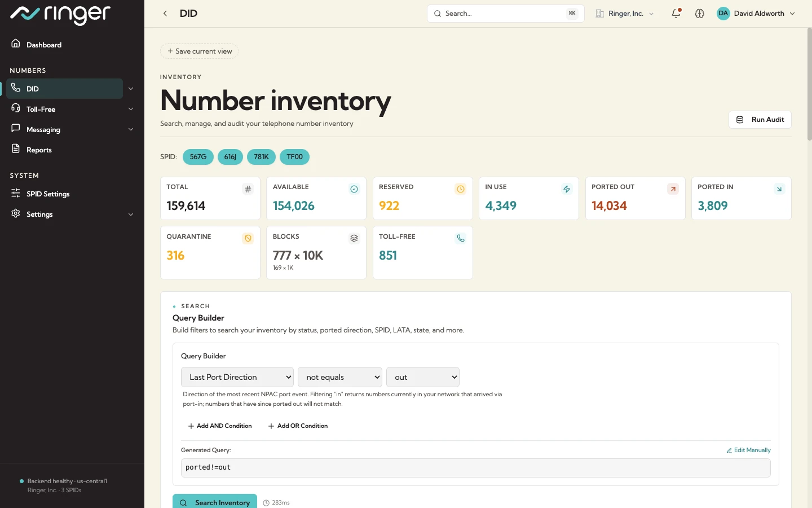Click the Ringer logo
The width and height of the screenshot is (812, 508).
click(60, 14)
